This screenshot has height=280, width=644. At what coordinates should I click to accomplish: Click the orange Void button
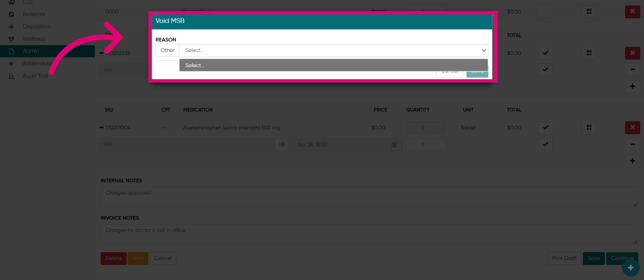[138, 258]
